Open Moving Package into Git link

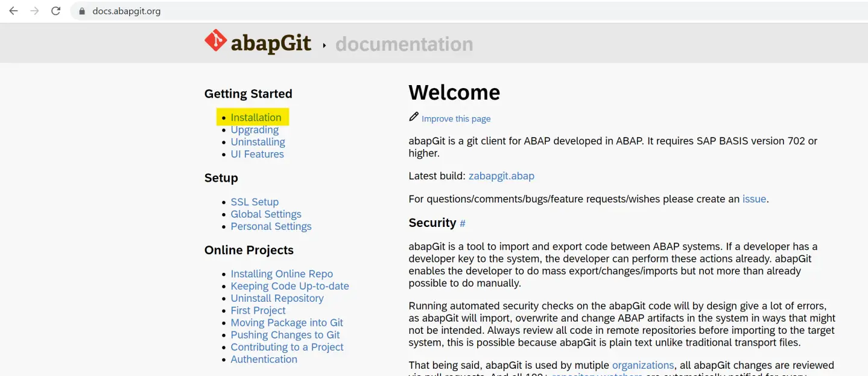coord(287,323)
